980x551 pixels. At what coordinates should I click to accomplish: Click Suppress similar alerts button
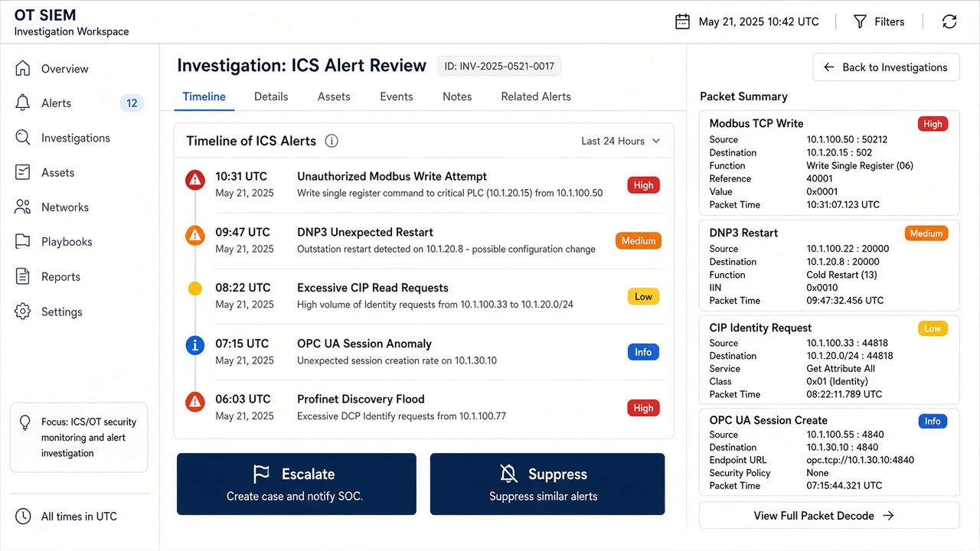[547, 484]
